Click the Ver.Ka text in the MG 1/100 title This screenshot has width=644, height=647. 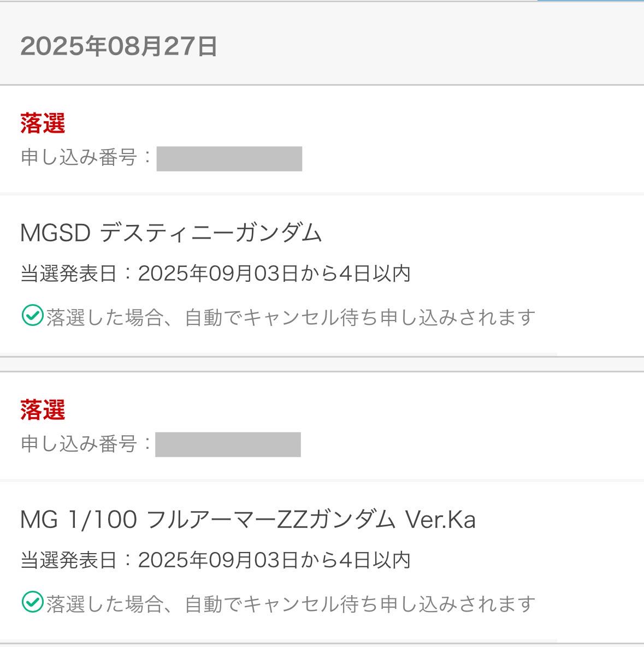tap(440, 520)
